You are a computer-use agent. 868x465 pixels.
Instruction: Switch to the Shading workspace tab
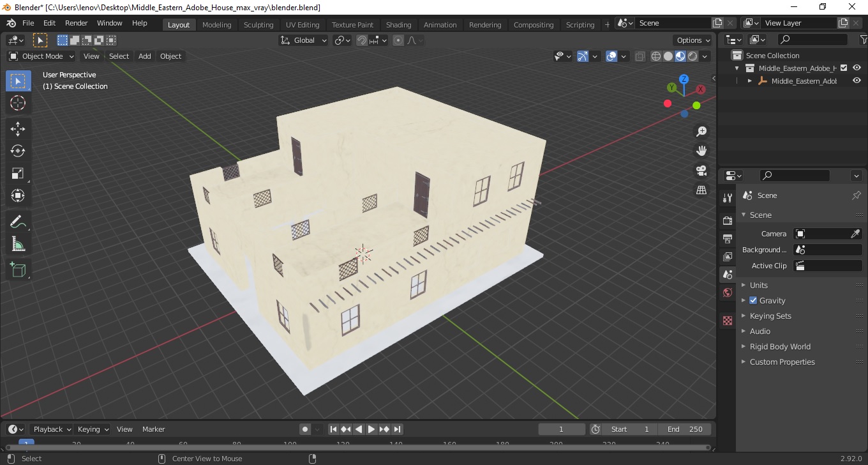coord(398,25)
